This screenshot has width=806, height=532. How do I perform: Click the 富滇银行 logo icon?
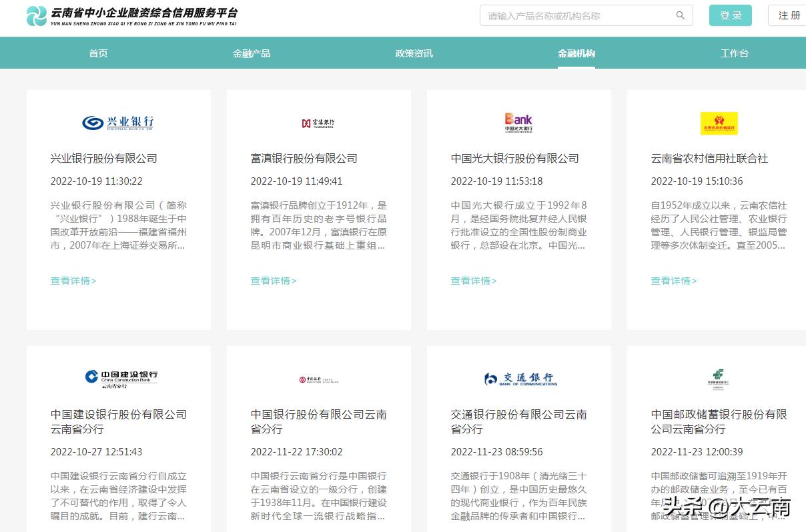click(x=318, y=123)
